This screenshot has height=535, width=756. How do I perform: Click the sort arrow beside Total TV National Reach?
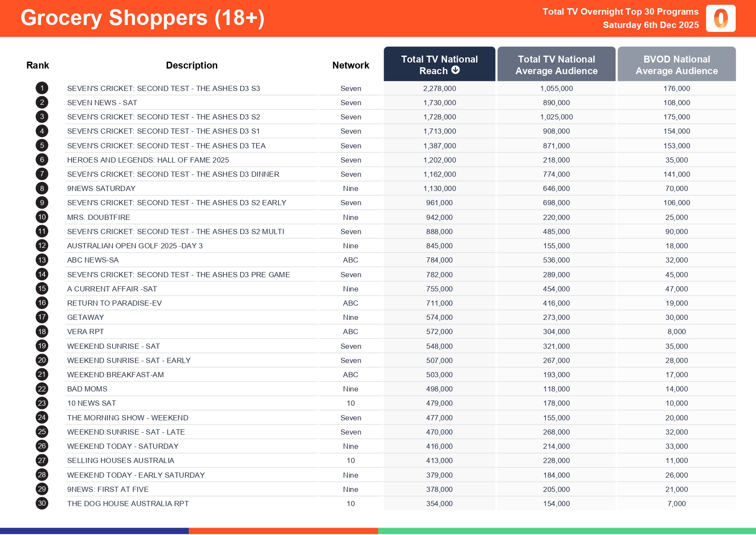coord(456,70)
